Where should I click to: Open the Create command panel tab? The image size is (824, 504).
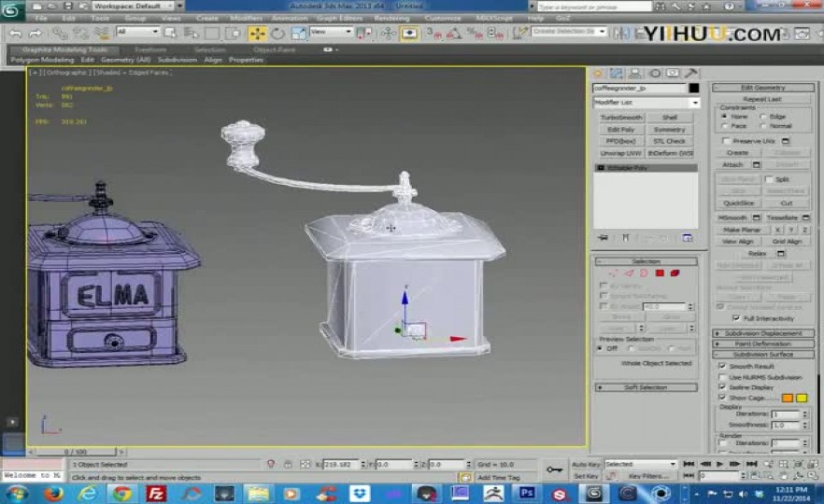pyautogui.click(x=598, y=74)
